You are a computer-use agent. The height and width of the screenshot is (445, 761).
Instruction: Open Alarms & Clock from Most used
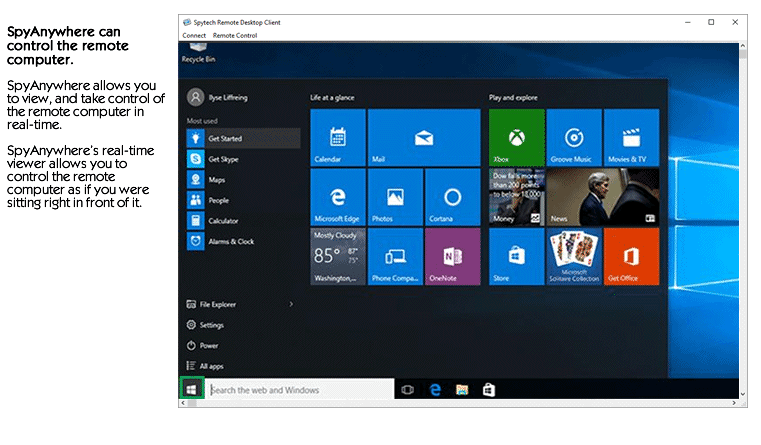[243, 241]
